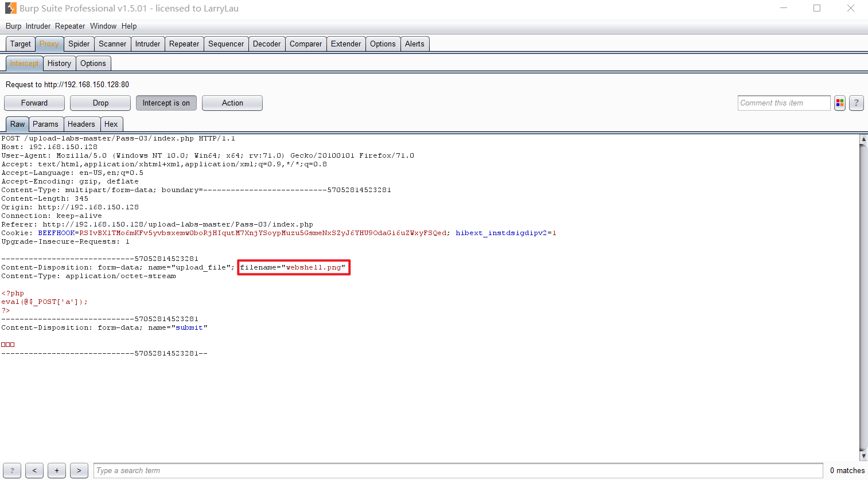Forward the intercepted request
This screenshot has height=480, width=868.
34,103
